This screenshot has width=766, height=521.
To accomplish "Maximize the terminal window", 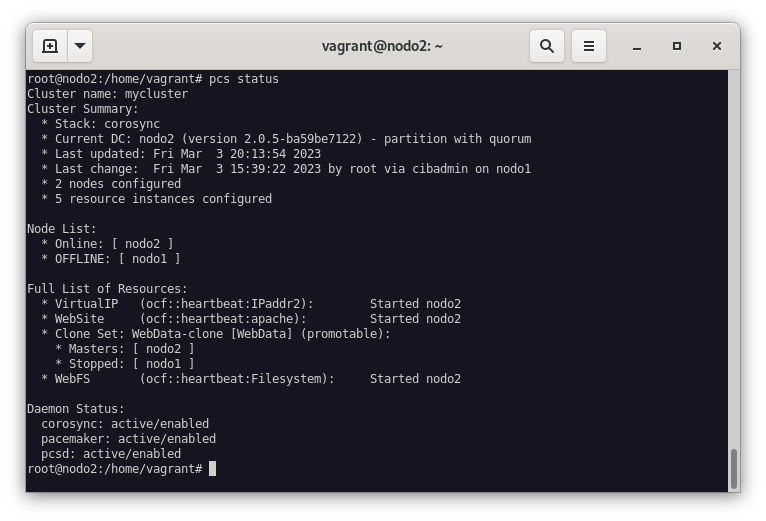I will point(677,46).
